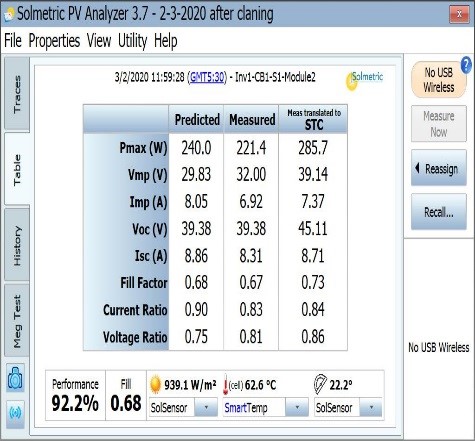The image size is (475, 441).
Task: Click predicted Vmp value 29.83
Action: (196, 174)
